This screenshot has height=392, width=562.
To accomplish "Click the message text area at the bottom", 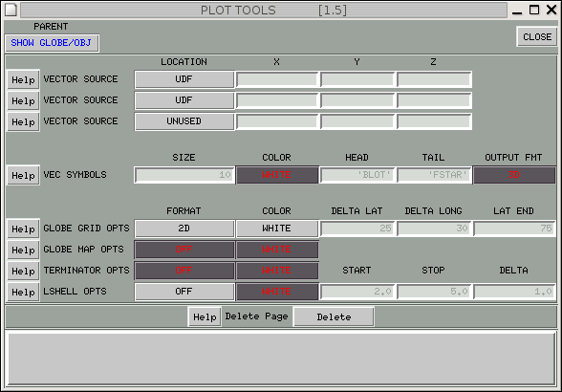I will [x=281, y=359].
